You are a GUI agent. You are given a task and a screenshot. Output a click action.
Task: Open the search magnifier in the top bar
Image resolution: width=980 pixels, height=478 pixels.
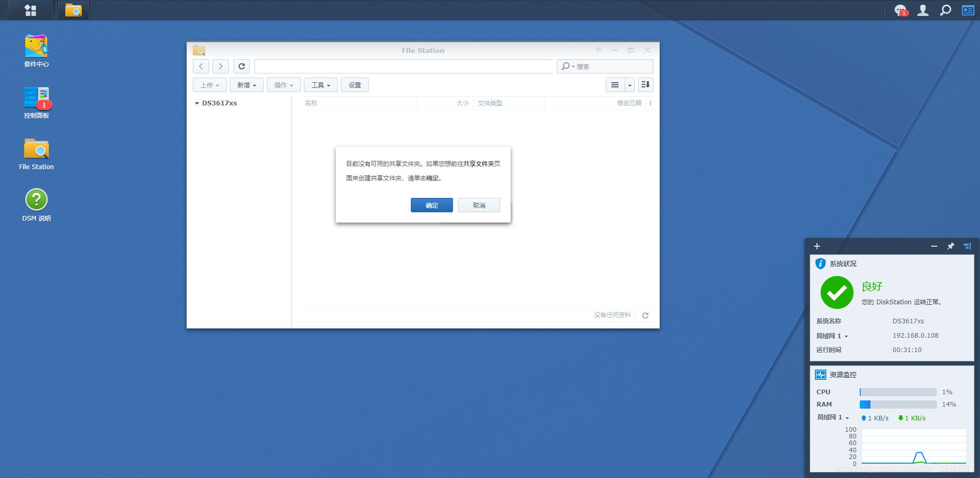(945, 10)
